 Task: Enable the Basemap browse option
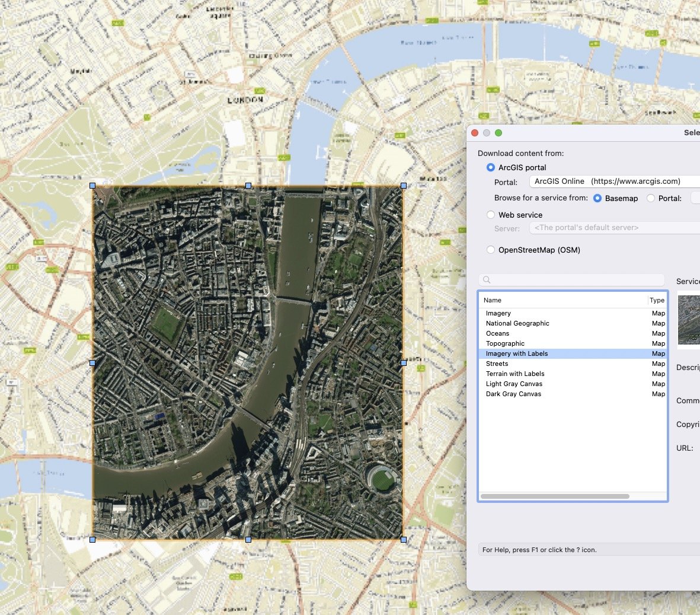pyautogui.click(x=597, y=199)
